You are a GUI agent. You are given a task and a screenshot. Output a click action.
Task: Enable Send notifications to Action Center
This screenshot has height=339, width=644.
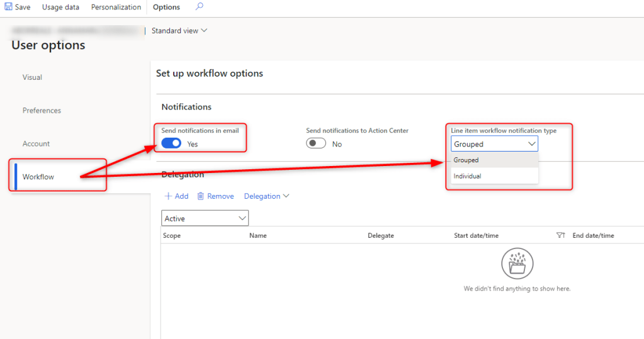(x=316, y=143)
